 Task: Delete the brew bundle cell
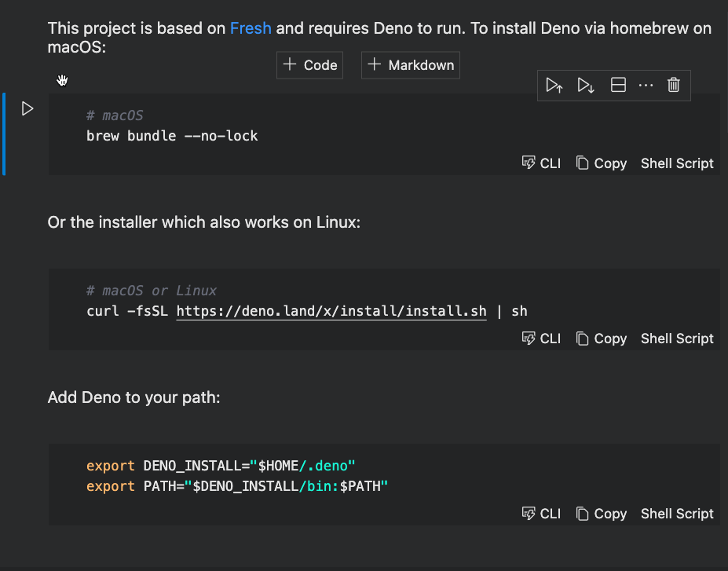pyautogui.click(x=673, y=85)
